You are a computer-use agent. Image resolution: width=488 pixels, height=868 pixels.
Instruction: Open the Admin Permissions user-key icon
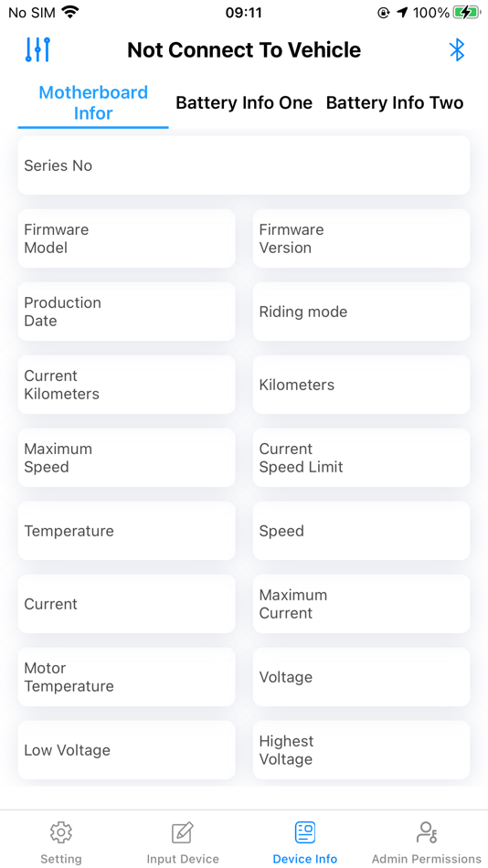[x=427, y=832]
